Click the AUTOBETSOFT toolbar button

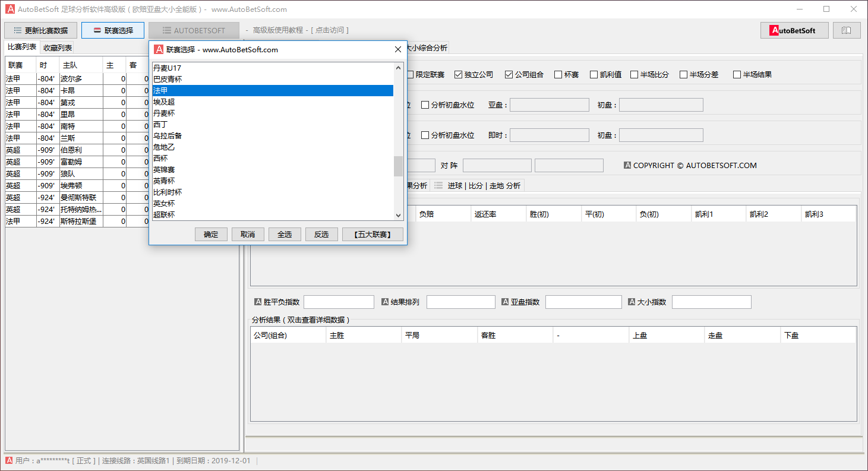pos(194,30)
